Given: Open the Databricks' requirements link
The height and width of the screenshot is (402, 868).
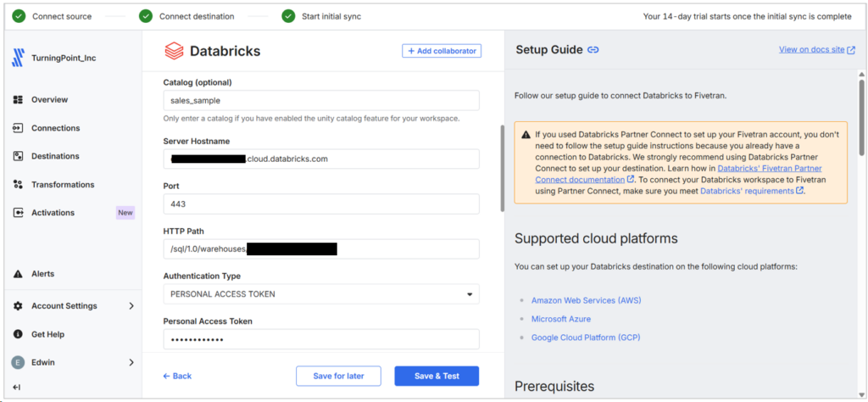Looking at the screenshot, I should click(x=748, y=191).
